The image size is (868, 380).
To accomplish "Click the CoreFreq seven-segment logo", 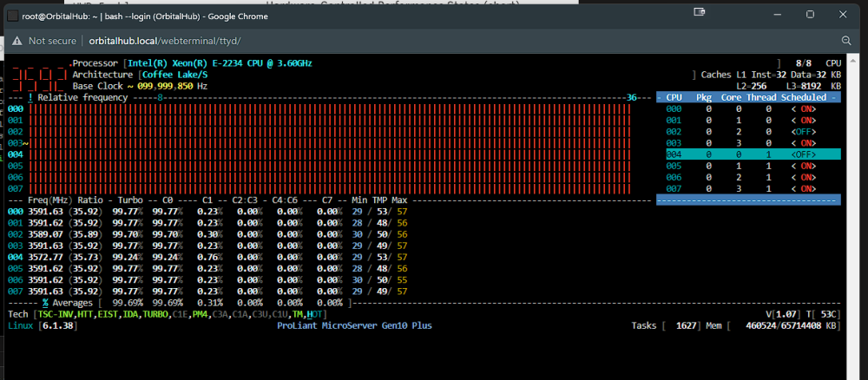I will click(40, 75).
